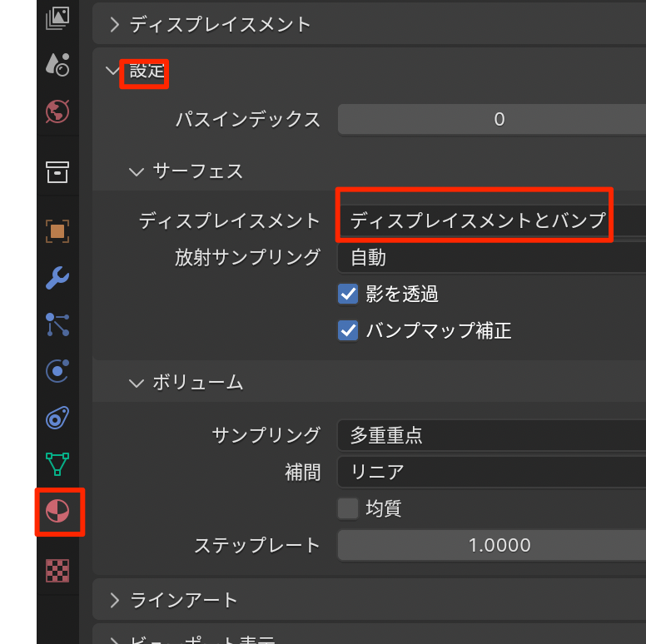Open the Scene properties tab
Screen dimensions: 646x644
pyautogui.click(x=57, y=64)
